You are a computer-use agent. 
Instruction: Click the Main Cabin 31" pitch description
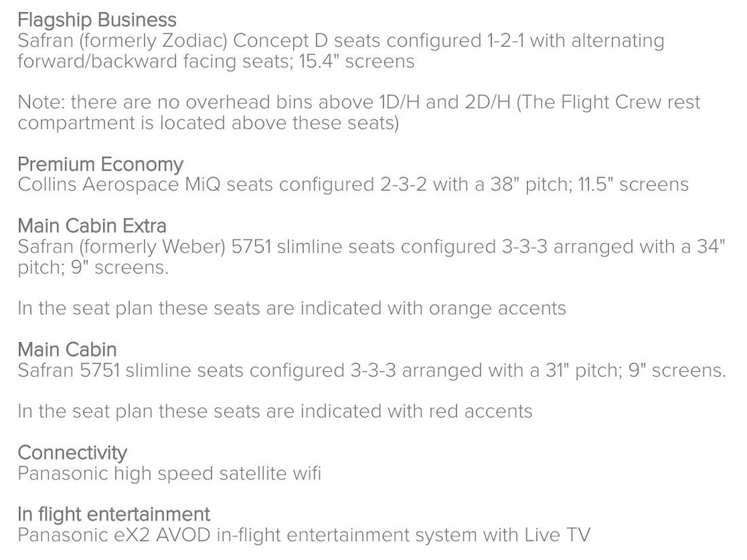pos(371,371)
